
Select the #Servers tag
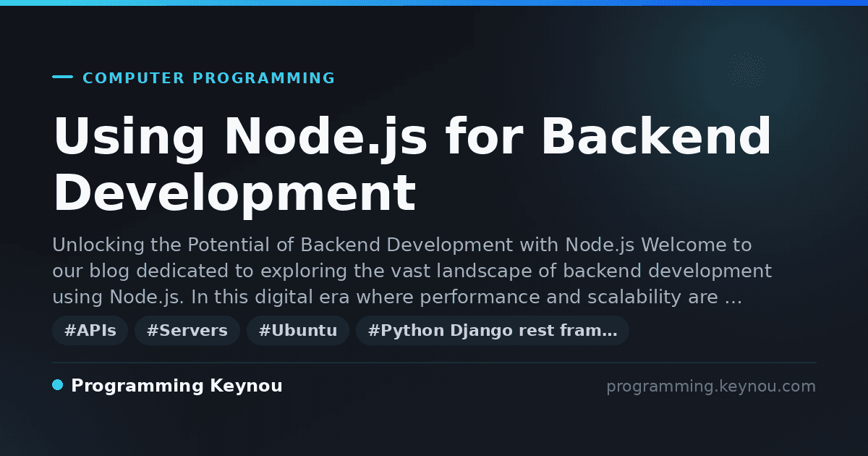click(187, 331)
